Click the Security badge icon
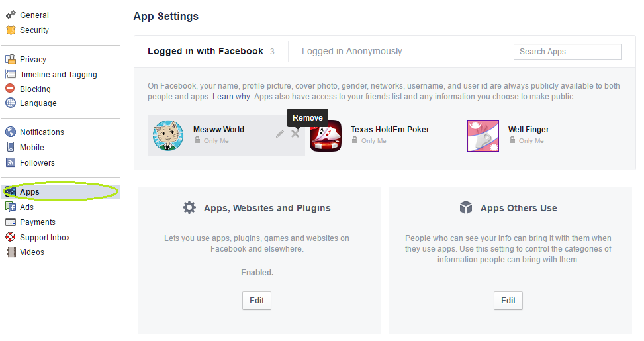The width and height of the screenshot is (644, 341). tap(11, 30)
